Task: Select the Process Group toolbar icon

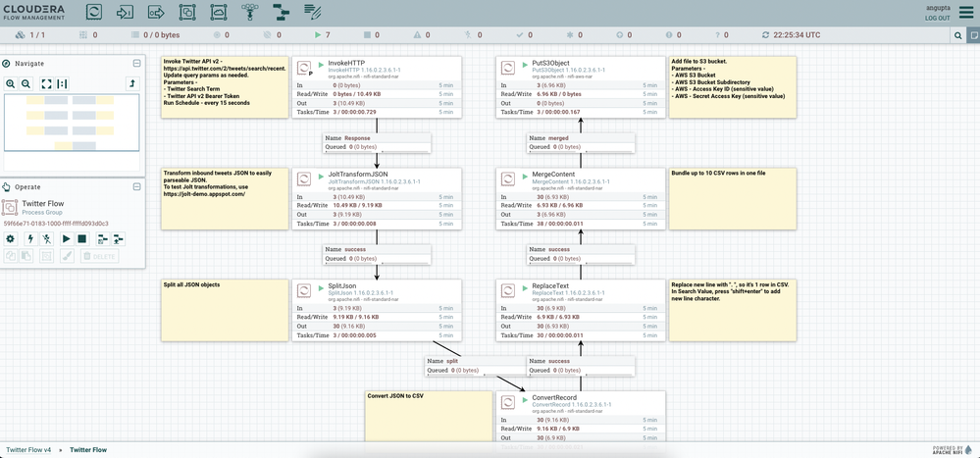Action: tap(186, 11)
